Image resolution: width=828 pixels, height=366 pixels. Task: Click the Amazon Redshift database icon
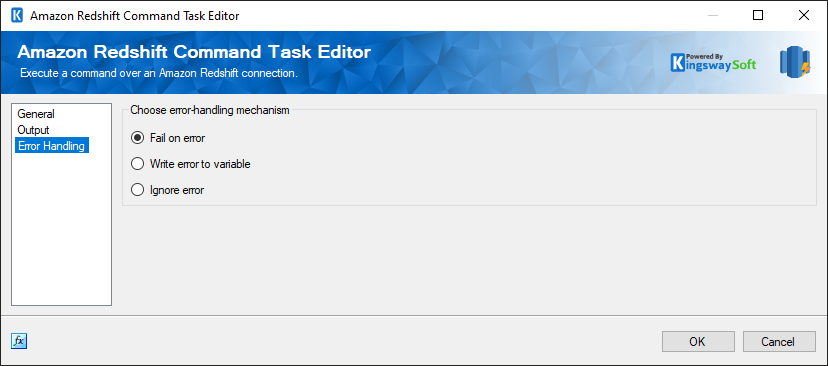(x=795, y=62)
